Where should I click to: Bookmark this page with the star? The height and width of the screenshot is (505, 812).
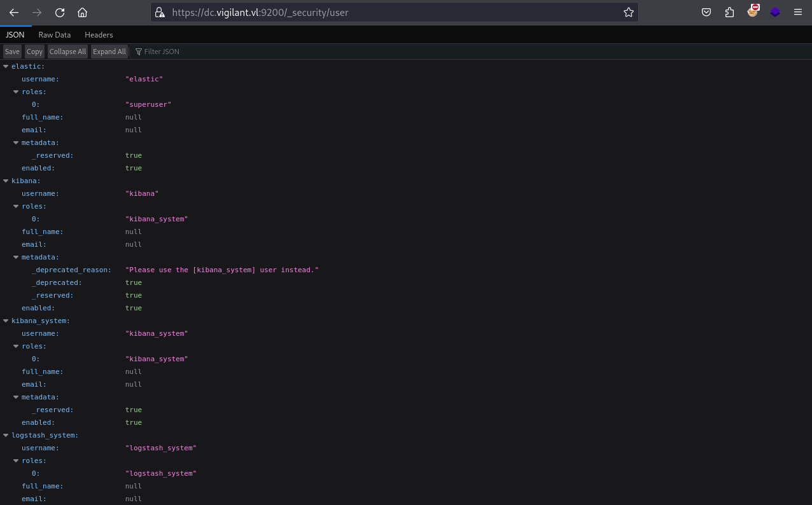(629, 12)
